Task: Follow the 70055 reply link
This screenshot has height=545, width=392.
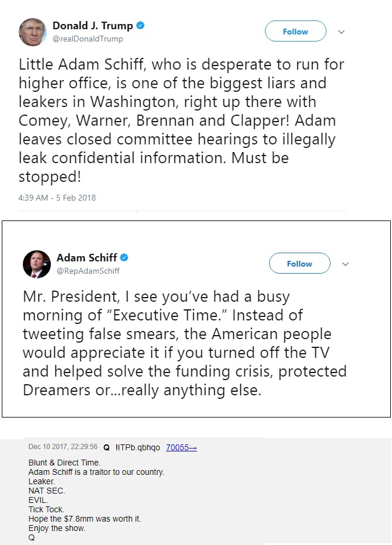Action: point(181,447)
